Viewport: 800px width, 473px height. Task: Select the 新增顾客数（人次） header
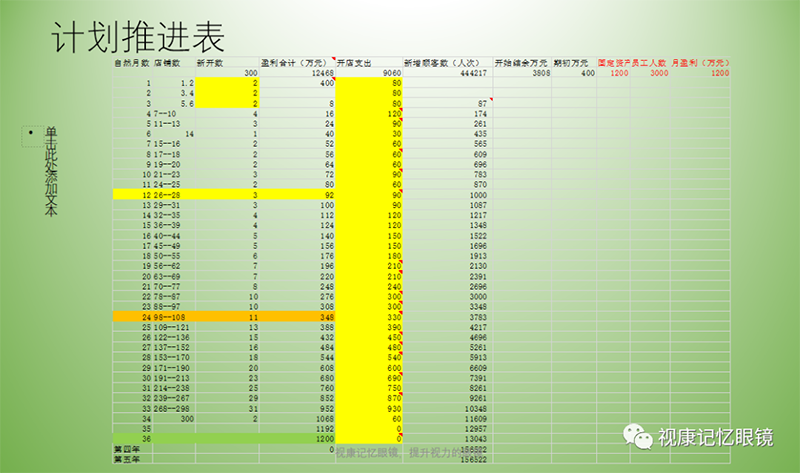click(436, 62)
